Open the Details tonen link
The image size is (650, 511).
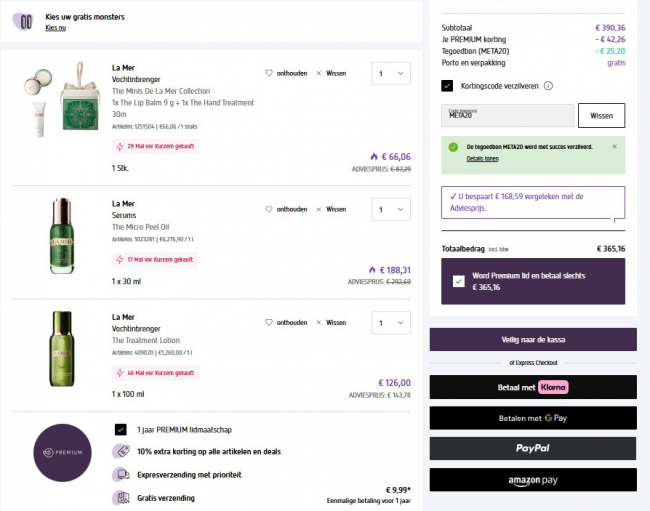[482, 159]
